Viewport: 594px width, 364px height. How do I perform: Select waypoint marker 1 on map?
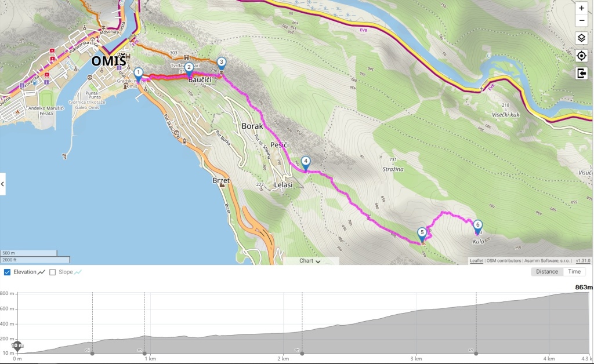point(138,74)
